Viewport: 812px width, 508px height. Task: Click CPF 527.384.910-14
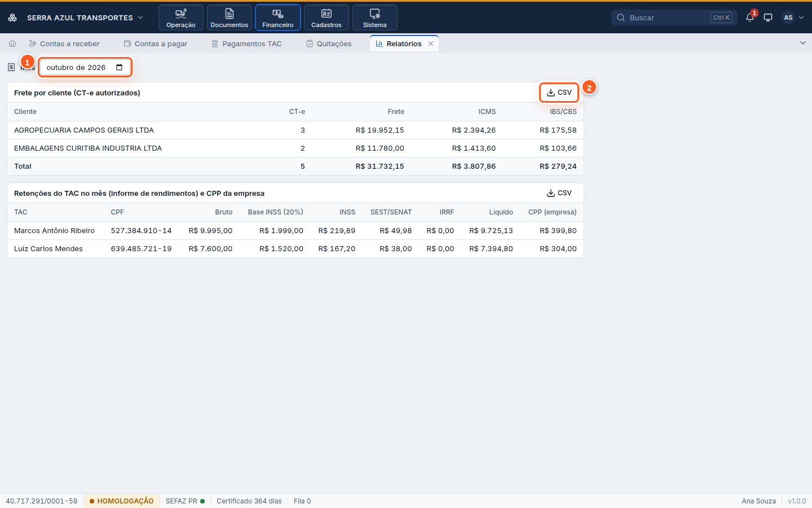tap(141, 230)
